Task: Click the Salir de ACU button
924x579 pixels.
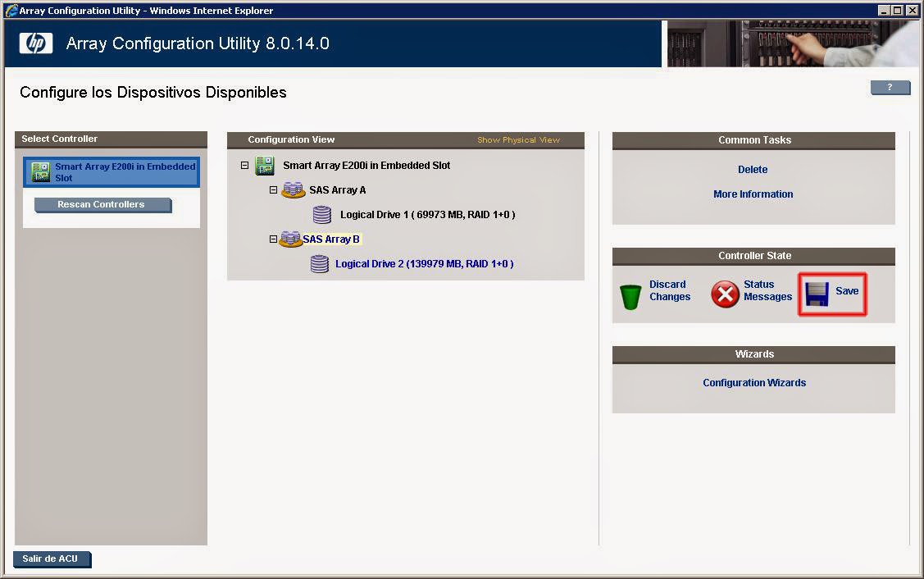Action: (x=51, y=558)
